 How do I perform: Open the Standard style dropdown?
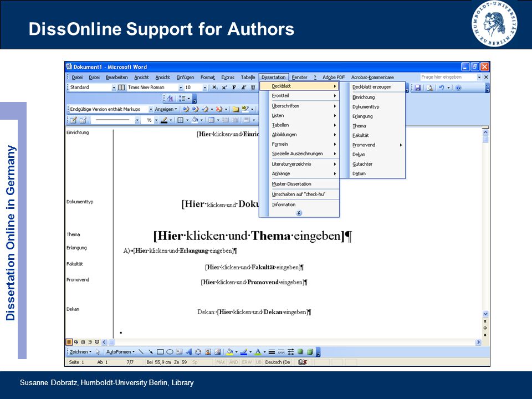click(114, 88)
